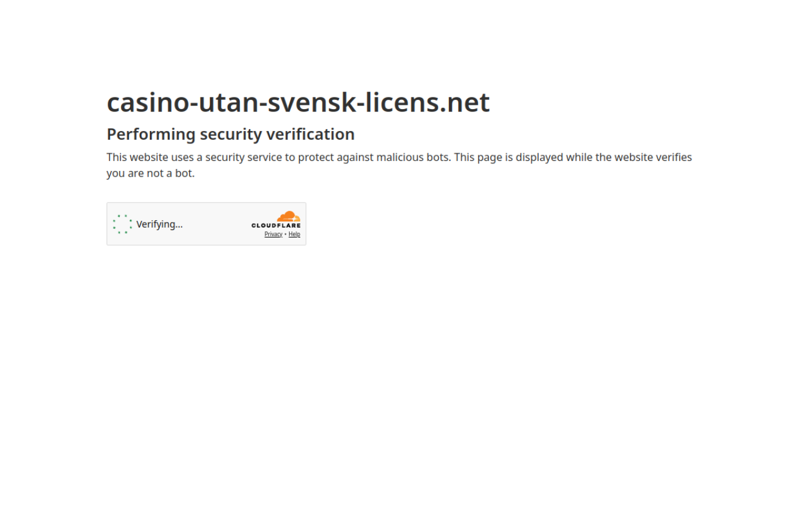
Task: Click the green dotted loading spinner
Action: click(x=122, y=225)
